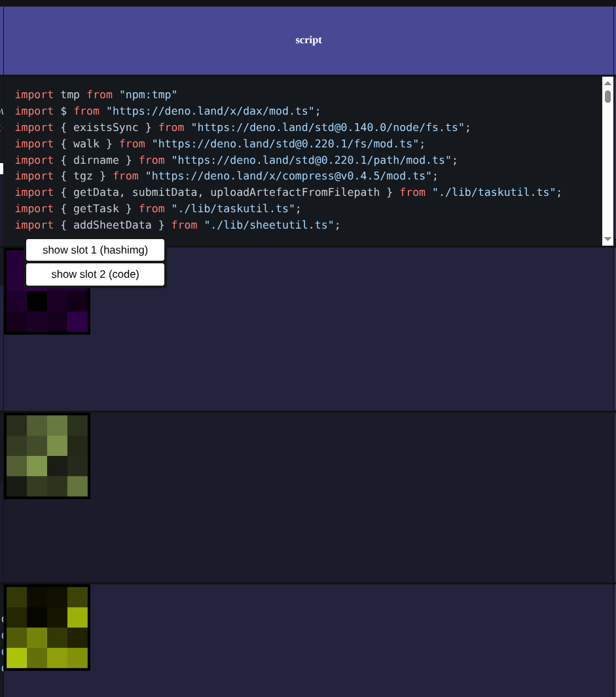
Task: Open the bright yellow-green hash thumbnail at the bottom
Action: pos(46,627)
